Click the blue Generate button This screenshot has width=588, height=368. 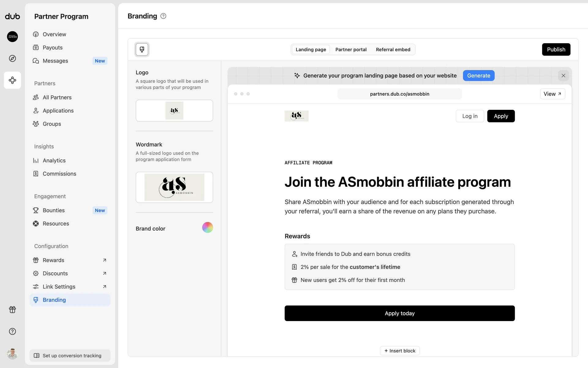(x=478, y=75)
